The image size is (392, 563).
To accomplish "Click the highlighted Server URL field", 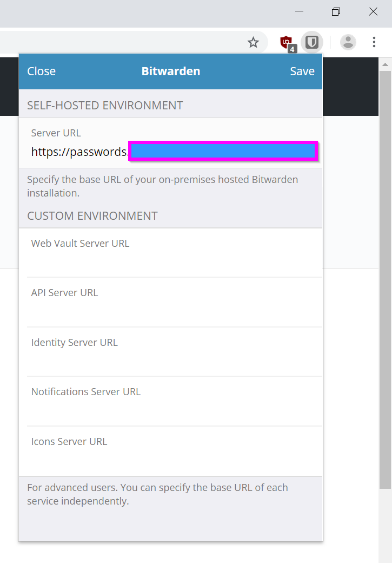I will [223, 152].
